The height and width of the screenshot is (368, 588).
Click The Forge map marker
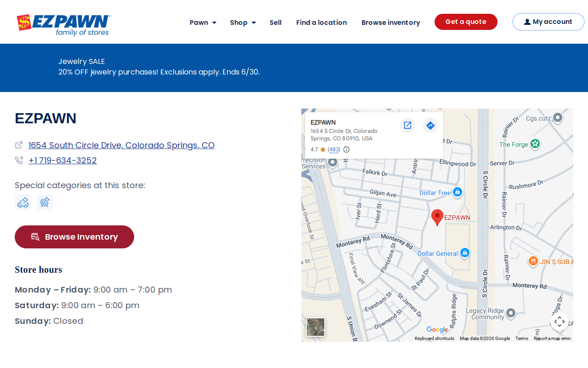[x=535, y=144]
